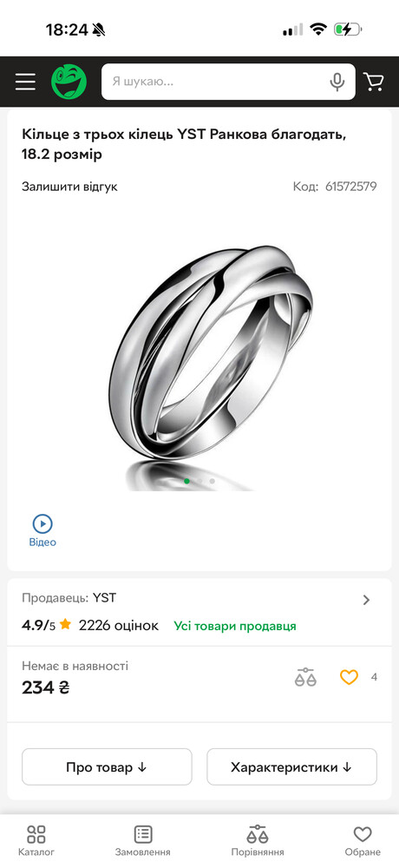Open the Порівняння tab icon

click(x=258, y=834)
